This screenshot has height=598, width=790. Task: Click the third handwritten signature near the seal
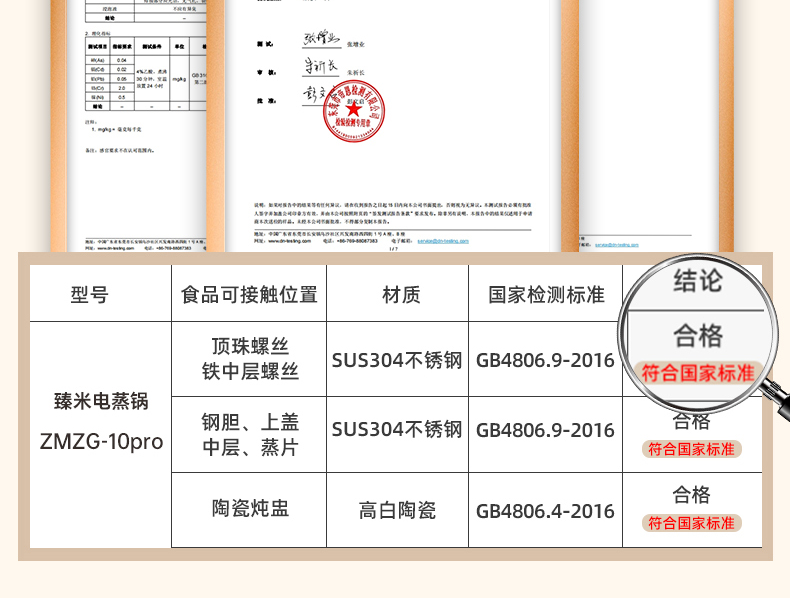tap(318, 95)
